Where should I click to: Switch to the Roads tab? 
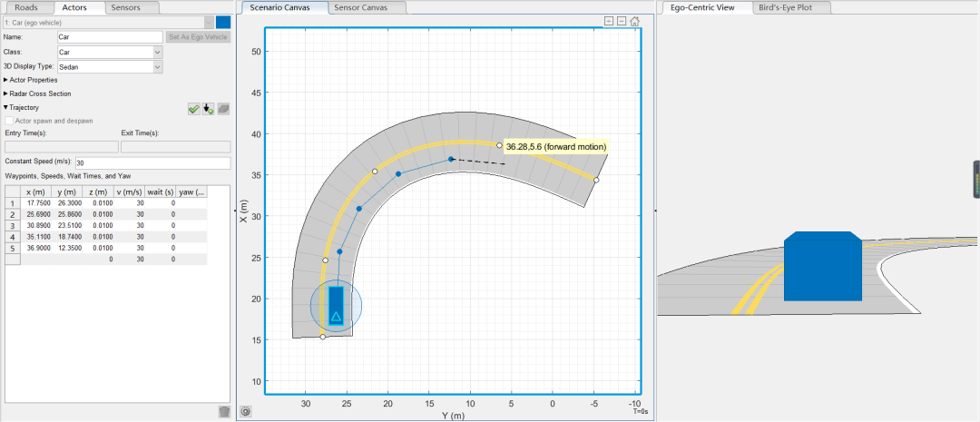coord(26,8)
